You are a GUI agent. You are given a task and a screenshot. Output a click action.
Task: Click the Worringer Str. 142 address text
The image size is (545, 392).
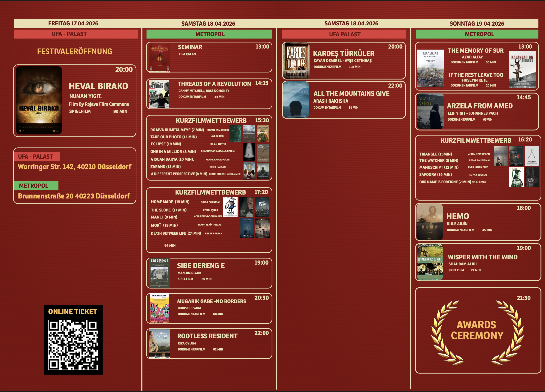tap(75, 167)
